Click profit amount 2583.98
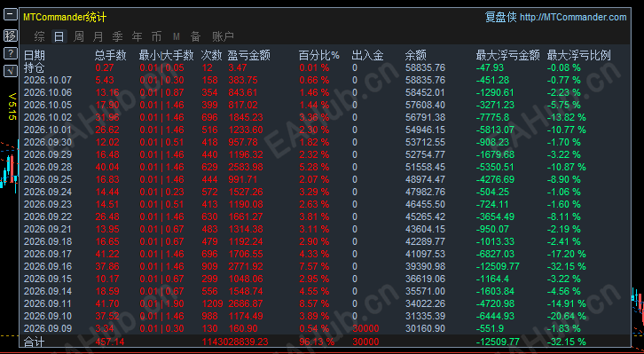The height and width of the screenshot is (354, 644). pyautogui.click(x=245, y=167)
